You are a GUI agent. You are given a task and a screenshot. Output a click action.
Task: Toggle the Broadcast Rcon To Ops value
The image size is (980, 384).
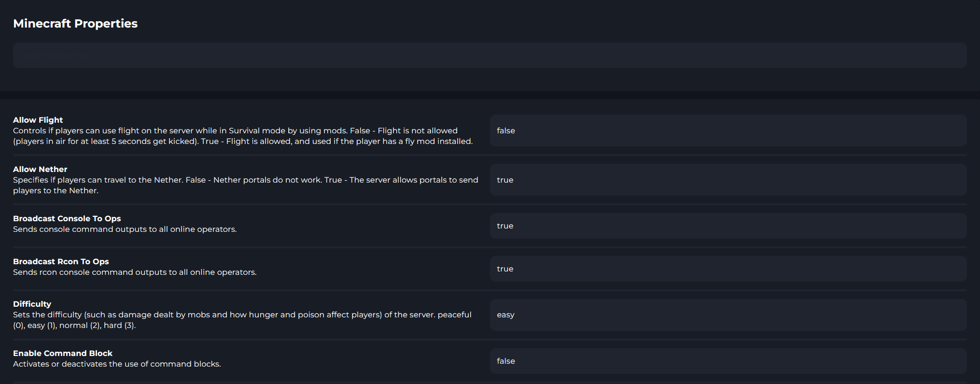click(728, 269)
